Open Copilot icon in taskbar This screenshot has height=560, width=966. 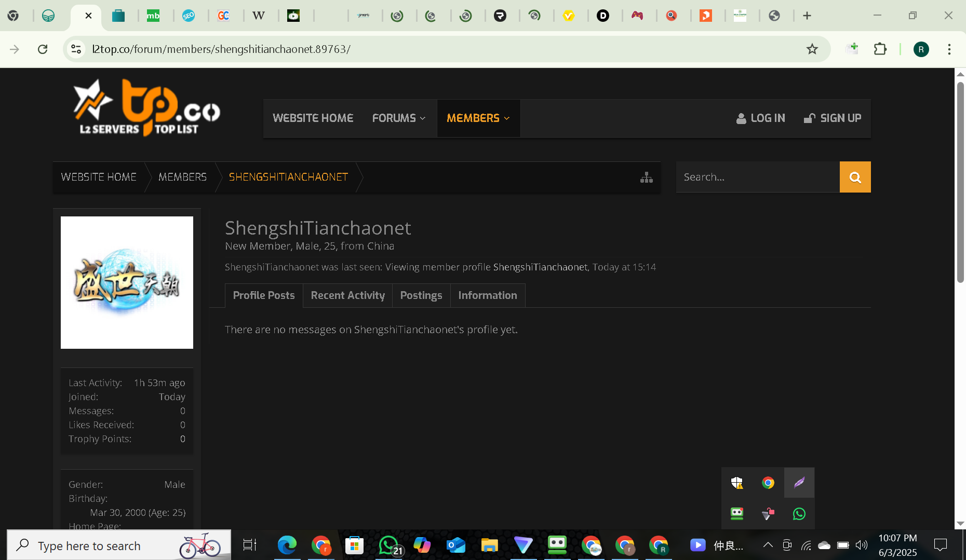coord(422,545)
